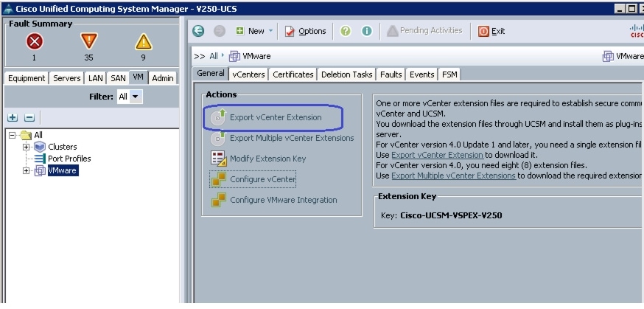Click the Export vCenter Extension action

point(266,117)
